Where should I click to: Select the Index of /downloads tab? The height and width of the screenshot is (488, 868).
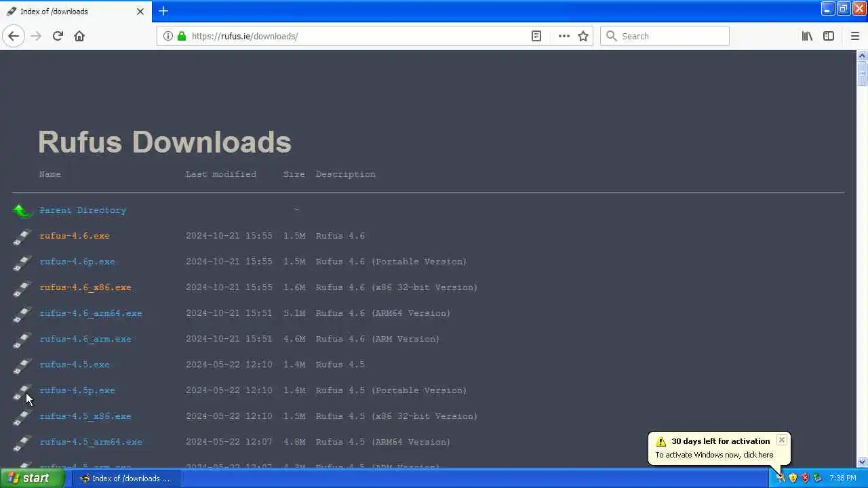pyautogui.click(x=75, y=11)
